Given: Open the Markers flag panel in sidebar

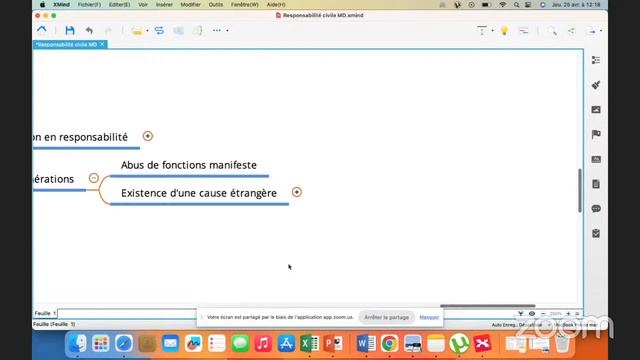Looking at the screenshot, I should [596, 134].
